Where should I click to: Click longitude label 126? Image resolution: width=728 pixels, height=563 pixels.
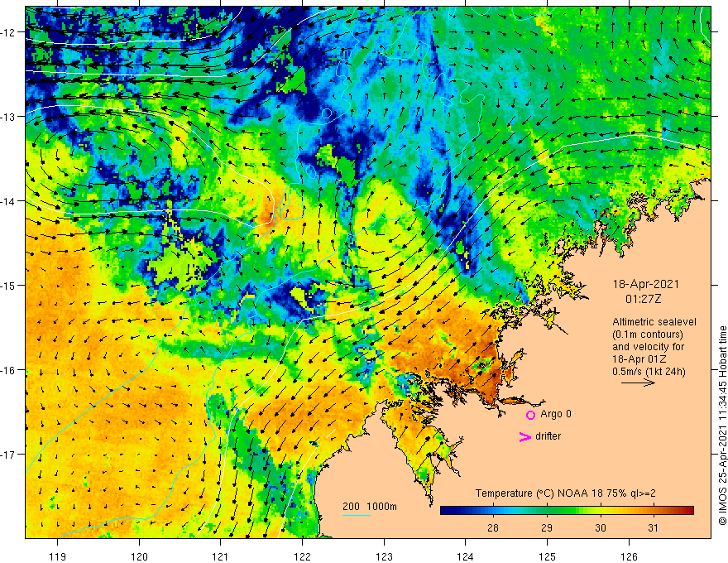pos(629,556)
